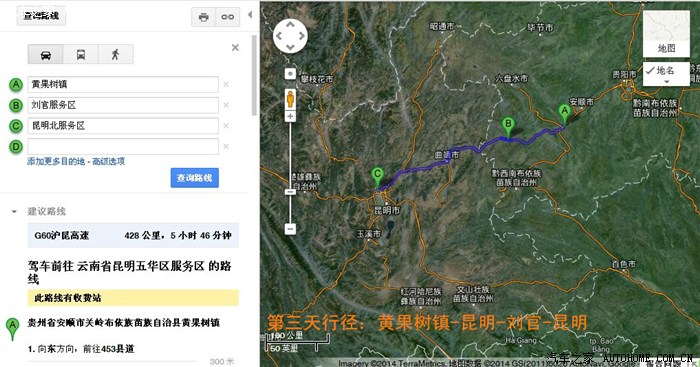Collapse the left directions panel arrow
700x367 pixels.
coord(250,15)
